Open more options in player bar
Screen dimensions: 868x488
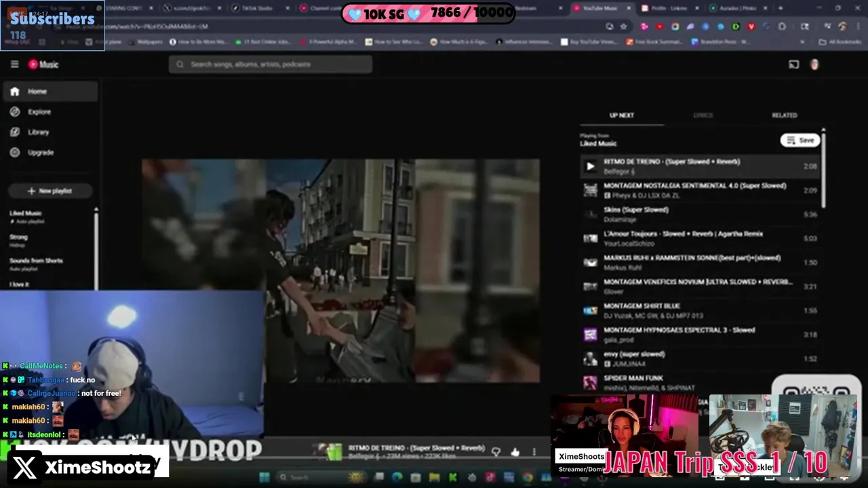[534, 452]
